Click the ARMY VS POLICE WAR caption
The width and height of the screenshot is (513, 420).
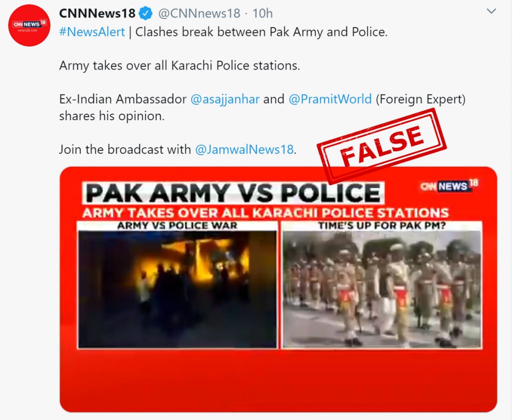pos(177,226)
